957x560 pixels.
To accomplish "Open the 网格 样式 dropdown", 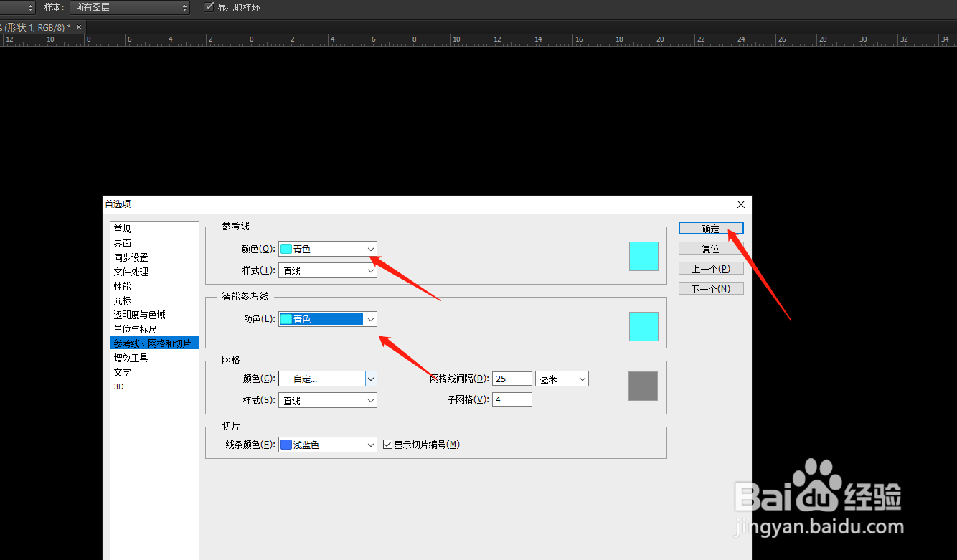I will [327, 399].
